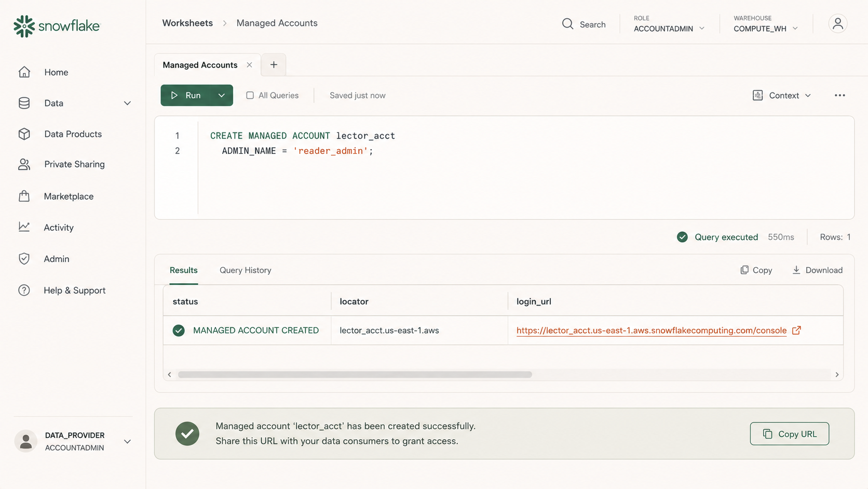
Task: Click the Search field in header
Action: click(584, 24)
